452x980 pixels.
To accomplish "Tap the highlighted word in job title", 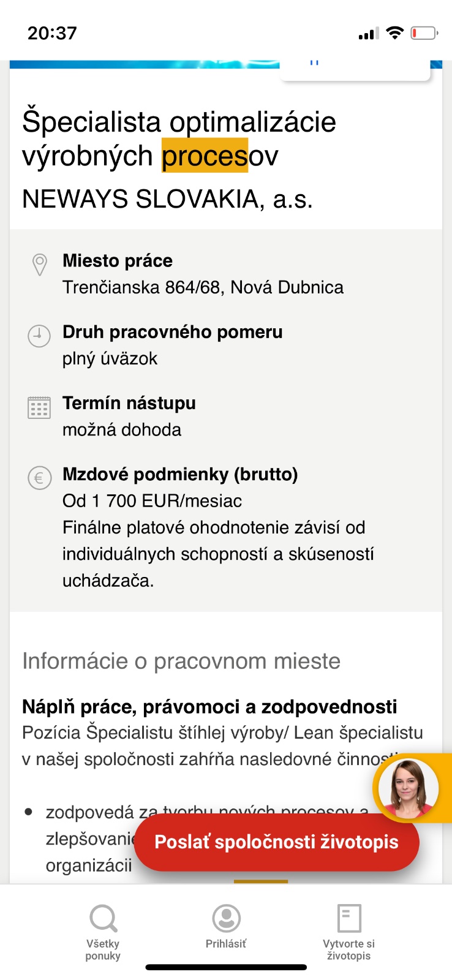I will pos(205,156).
